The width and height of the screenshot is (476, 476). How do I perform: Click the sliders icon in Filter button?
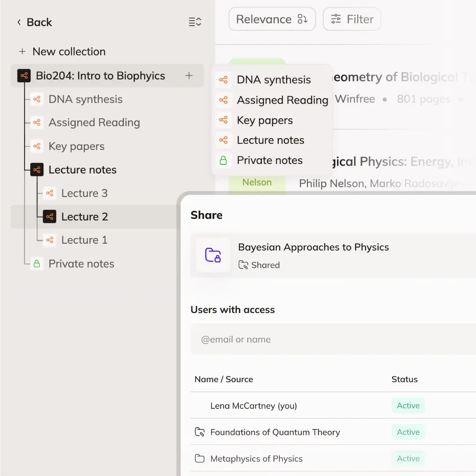pos(336,19)
